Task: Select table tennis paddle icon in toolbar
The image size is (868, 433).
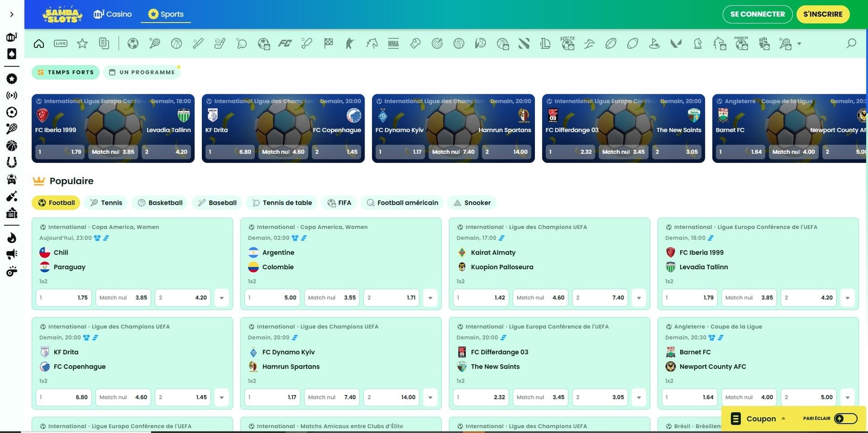Action: click(241, 43)
